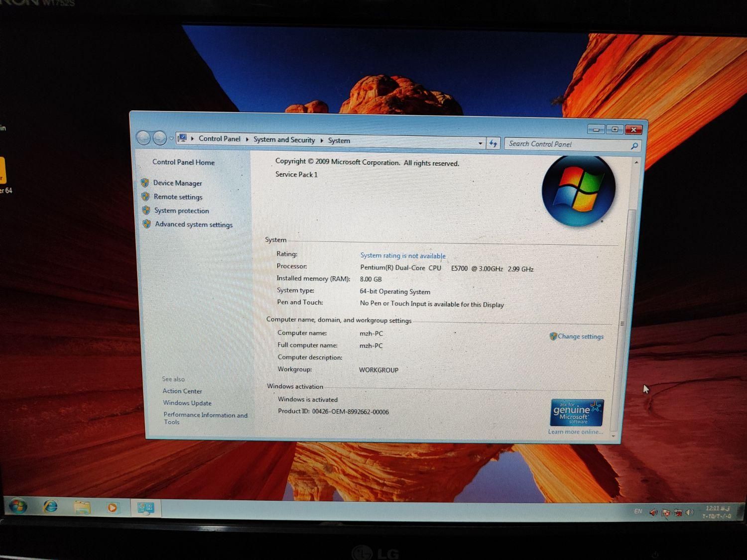Click the genuine Microsoft software badge

coord(577,413)
